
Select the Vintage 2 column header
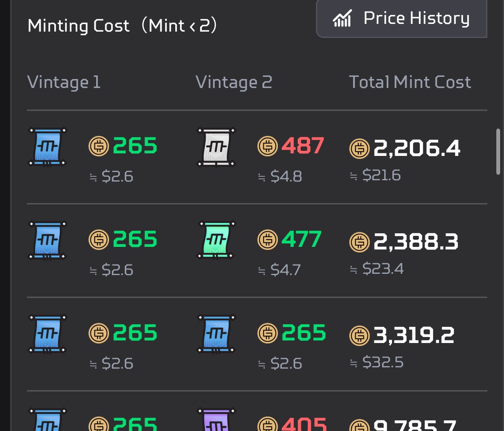(234, 82)
